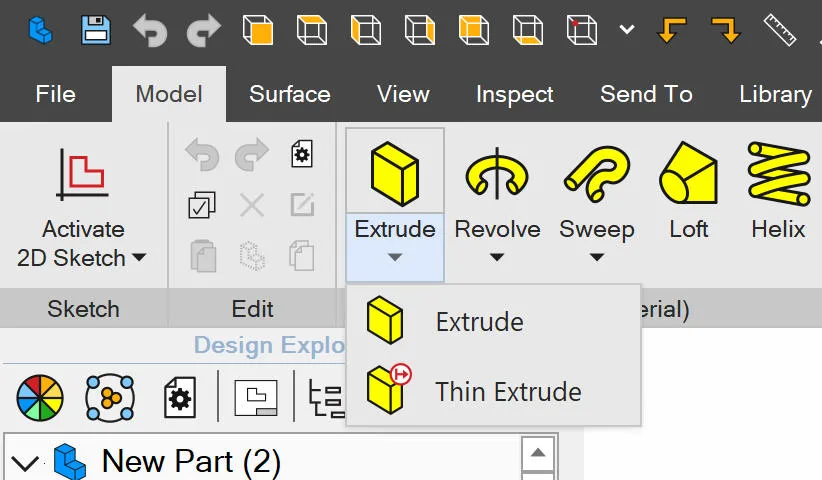Image resolution: width=822 pixels, height=480 pixels.
Task: Expand the Revolve dropdown arrow
Action: click(497, 257)
